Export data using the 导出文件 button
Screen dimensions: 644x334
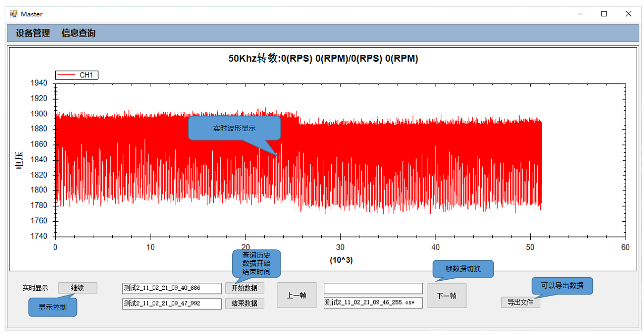click(520, 302)
